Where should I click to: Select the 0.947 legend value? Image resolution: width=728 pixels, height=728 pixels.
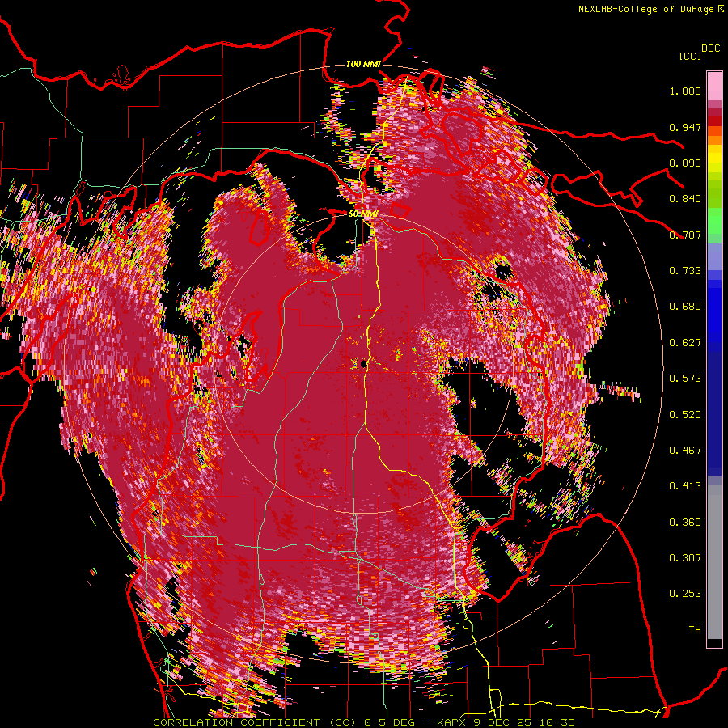pyautogui.click(x=685, y=127)
